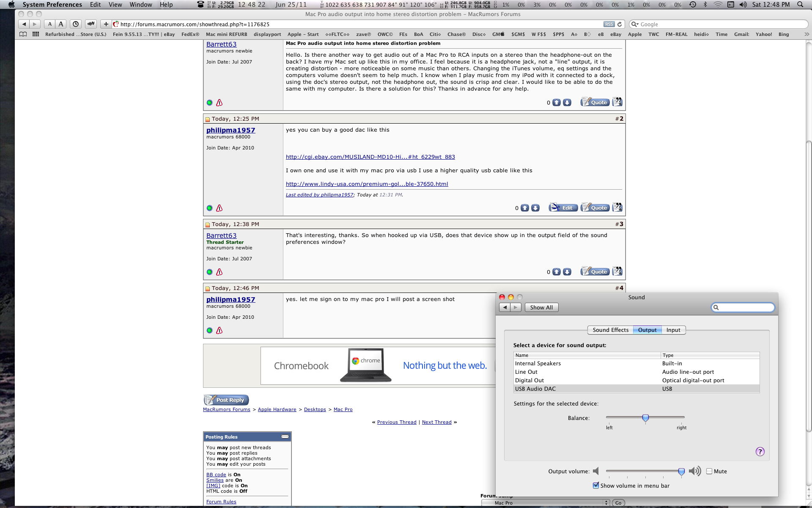Click multi-quote icon on post #2
812x508 pixels.
pyautogui.click(x=617, y=207)
